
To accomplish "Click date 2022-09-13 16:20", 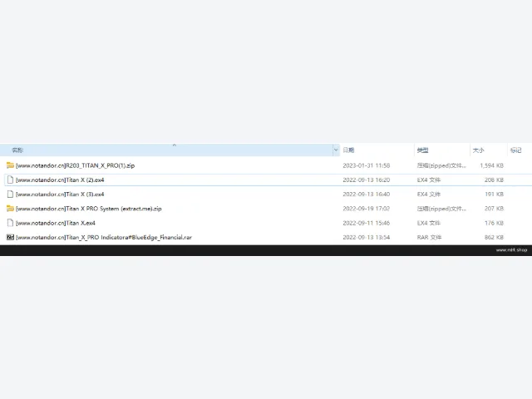I will [366, 180].
